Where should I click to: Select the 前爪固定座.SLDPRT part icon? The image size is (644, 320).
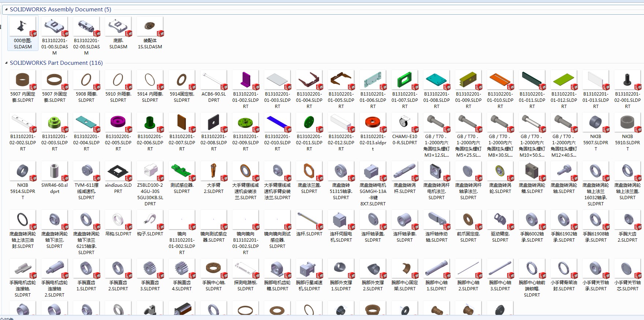468,220
